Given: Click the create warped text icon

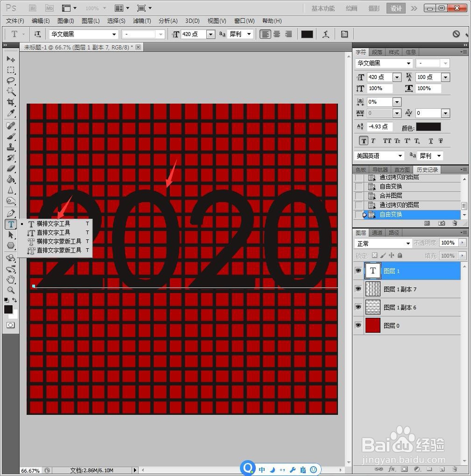Looking at the screenshot, I should 326,34.
